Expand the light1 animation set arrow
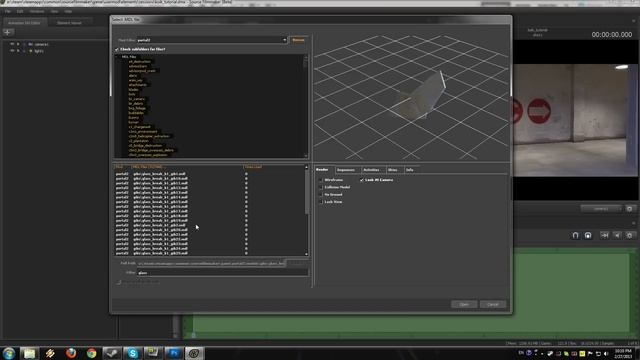The width and height of the screenshot is (640, 360). [x=18, y=51]
